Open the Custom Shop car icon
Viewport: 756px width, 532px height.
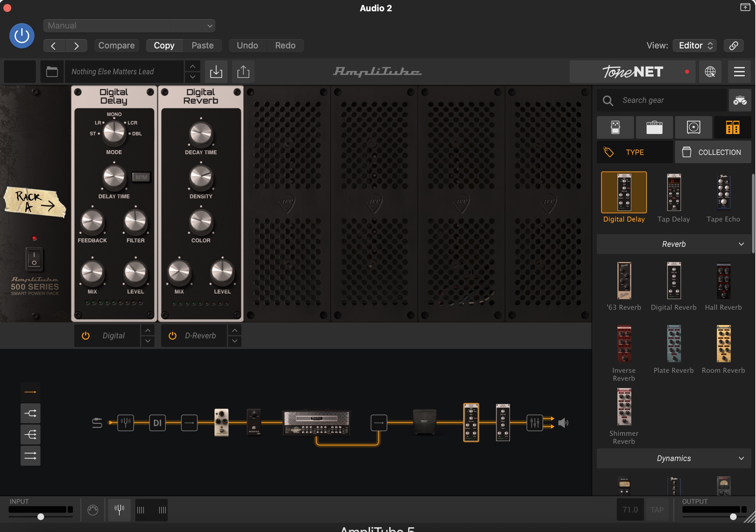[x=740, y=100]
